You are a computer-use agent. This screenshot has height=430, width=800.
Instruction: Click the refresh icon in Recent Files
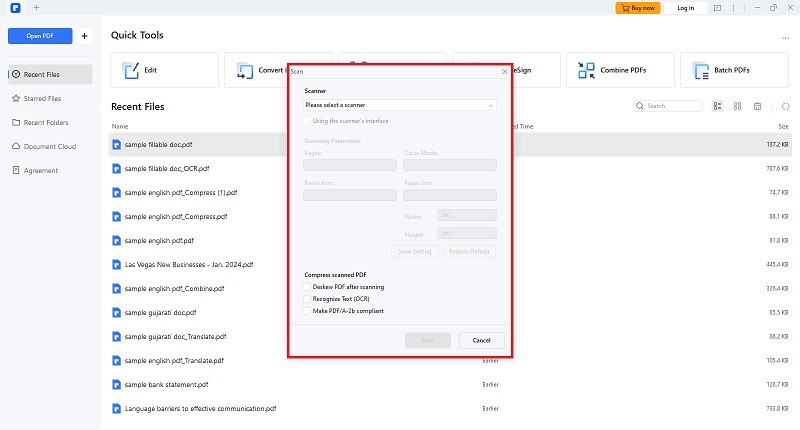pos(785,106)
